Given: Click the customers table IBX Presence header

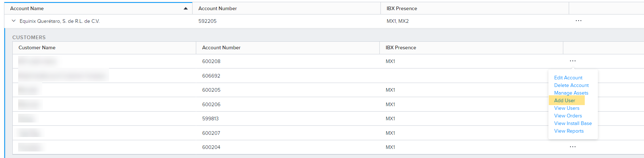Looking at the screenshot, I should click(x=401, y=47).
